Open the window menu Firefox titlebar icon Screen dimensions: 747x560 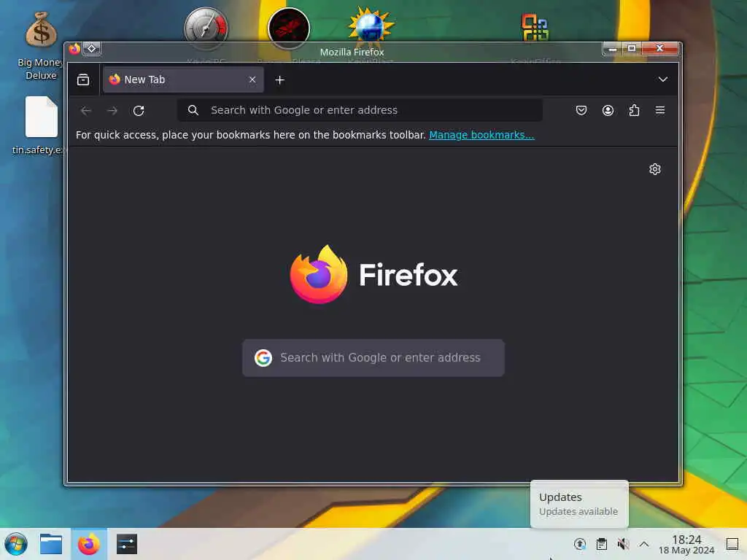pyautogui.click(x=74, y=49)
